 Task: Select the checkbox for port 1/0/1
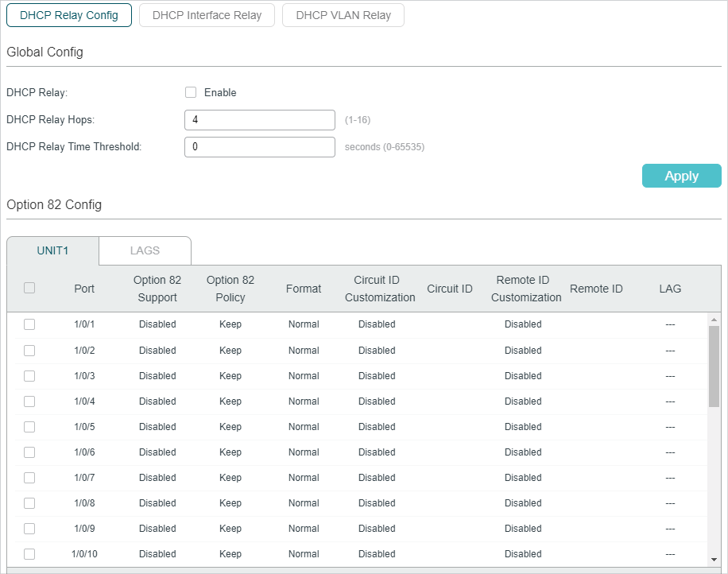pyautogui.click(x=29, y=324)
